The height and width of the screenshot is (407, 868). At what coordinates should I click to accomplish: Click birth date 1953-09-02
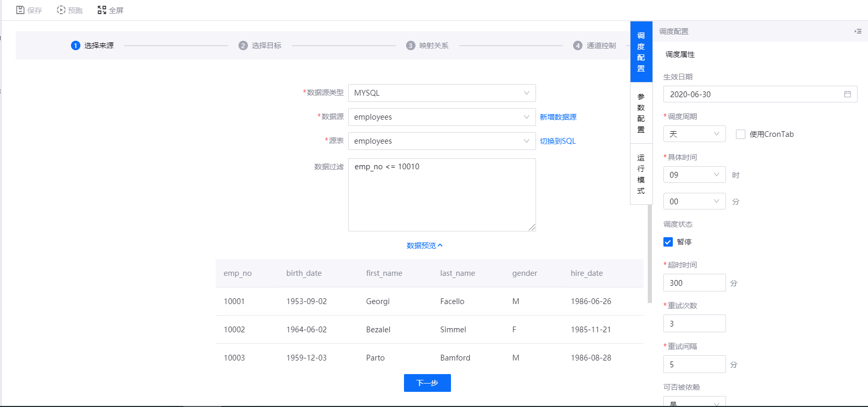tap(306, 301)
